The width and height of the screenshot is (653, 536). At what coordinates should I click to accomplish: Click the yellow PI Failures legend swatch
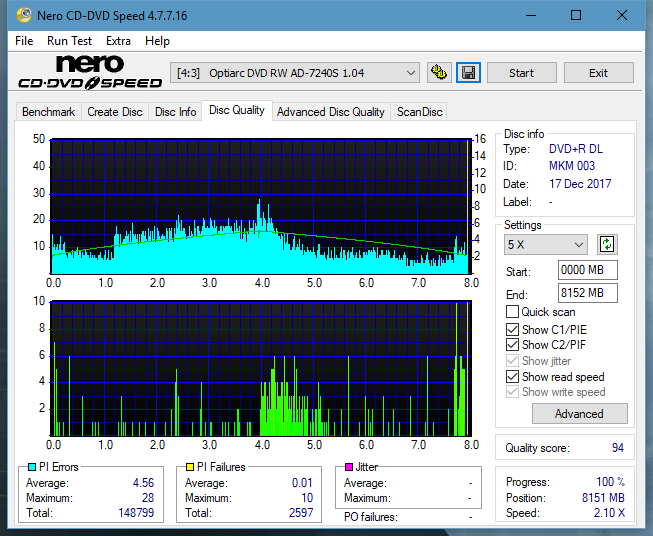(190, 467)
